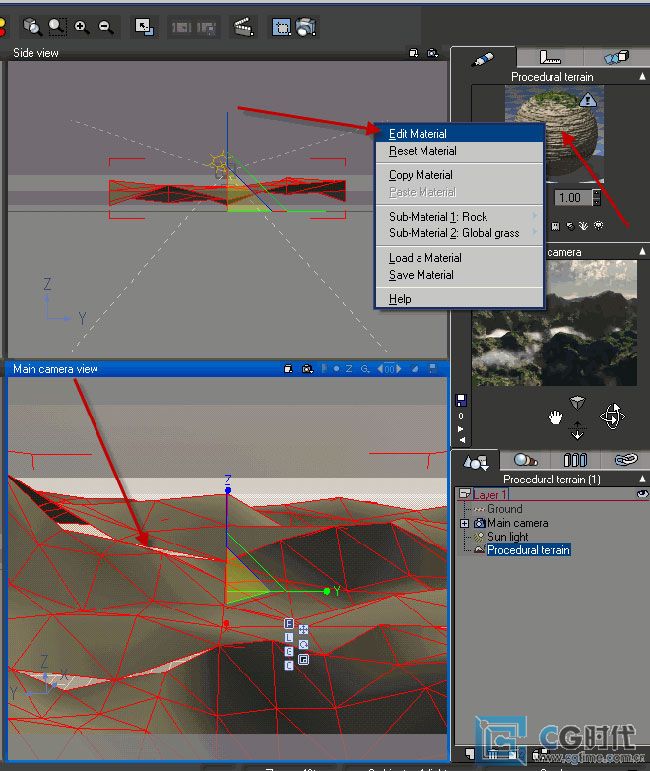Image resolution: width=650 pixels, height=771 pixels.
Task: Toggle Layer 1 visibility eye icon
Action: coord(642,494)
